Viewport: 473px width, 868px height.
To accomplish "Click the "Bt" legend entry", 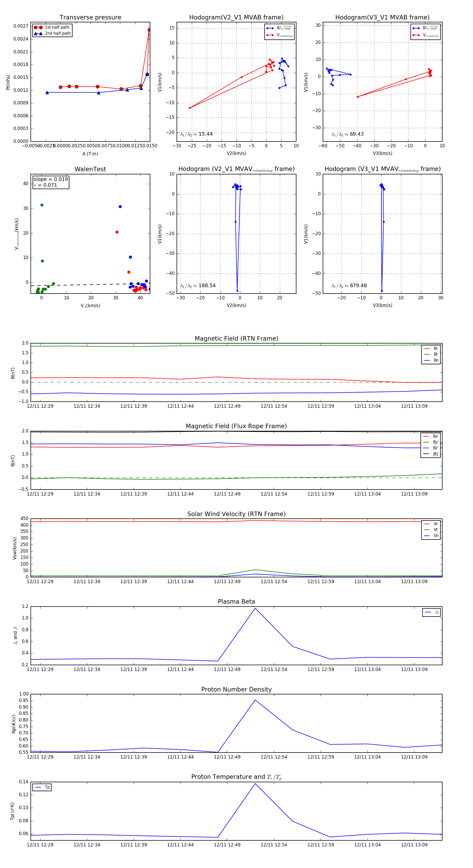I will click(x=431, y=354).
